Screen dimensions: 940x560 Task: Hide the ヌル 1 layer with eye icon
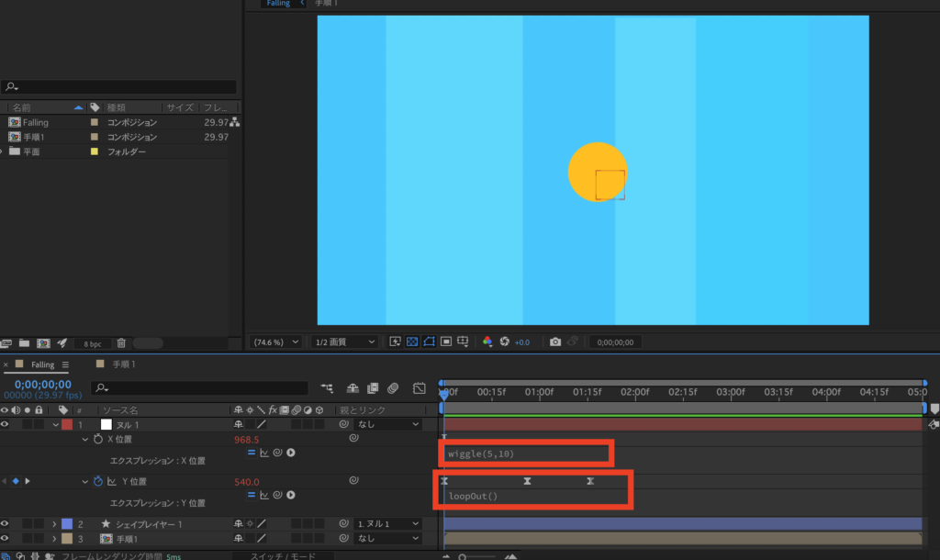click(x=6, y=424)
